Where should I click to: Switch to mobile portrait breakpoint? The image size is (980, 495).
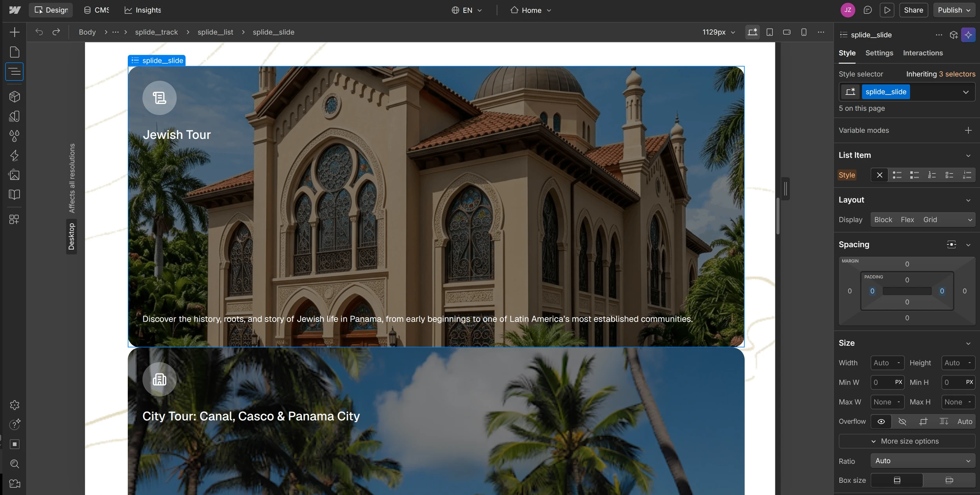[804, 32]
